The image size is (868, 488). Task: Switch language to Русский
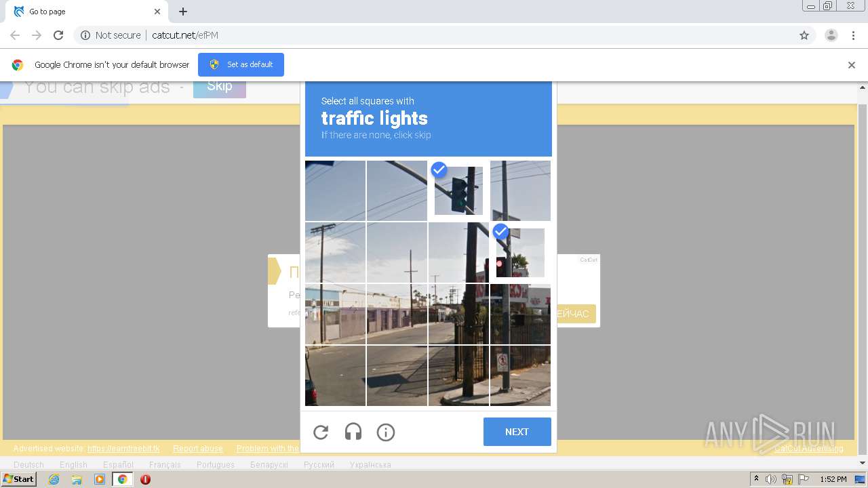pyautogui.click(x=319, y=465)
